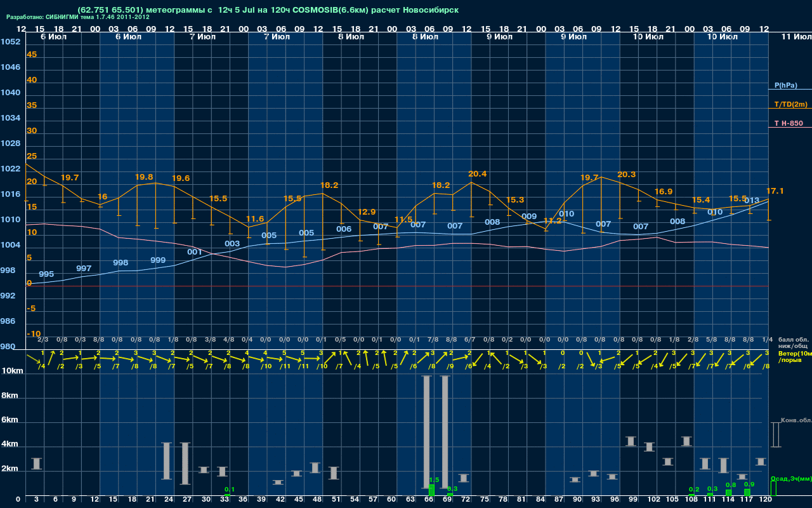Click the 'Разработано: СИБНИГМИ' credit line
This screenshot has width=812, height=508.
pyautogui.click(x=78, y=17)
